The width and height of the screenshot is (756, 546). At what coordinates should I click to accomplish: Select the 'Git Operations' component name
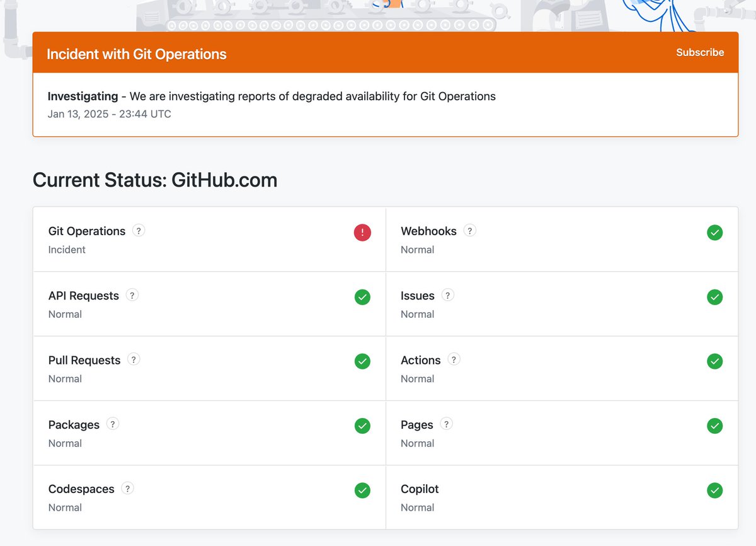coord(87,231)
